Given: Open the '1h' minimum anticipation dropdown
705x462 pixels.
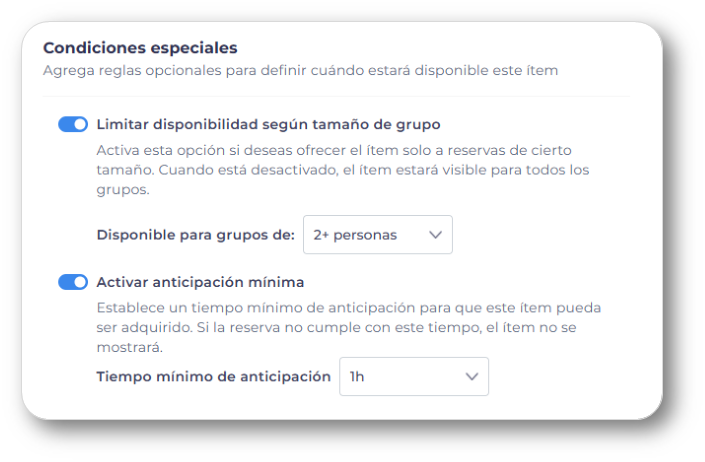Looking at the screenshot, I should 413,377.
